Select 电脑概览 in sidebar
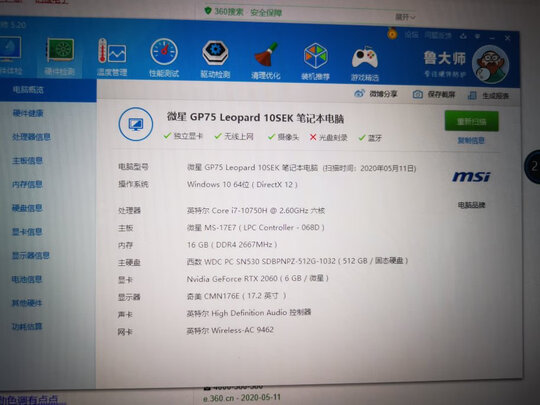The width and height of the screenshot is (540, 405). (28, 90)
